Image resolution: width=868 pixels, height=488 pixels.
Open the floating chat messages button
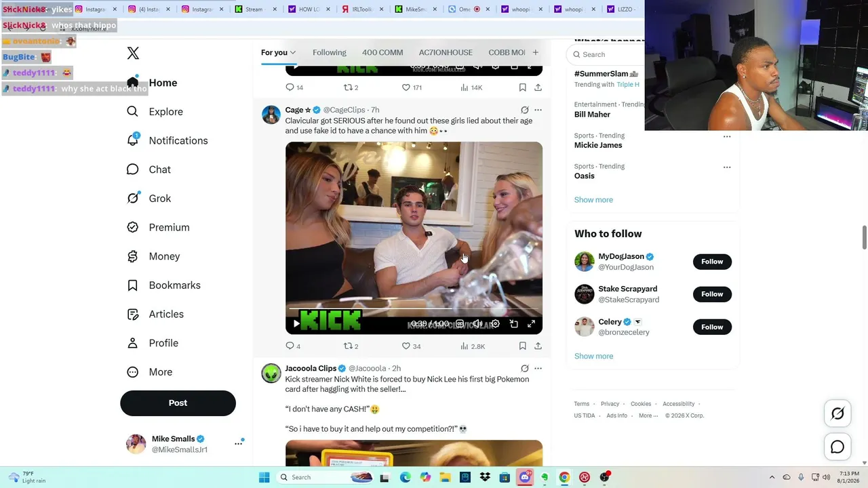coord(837,447)
